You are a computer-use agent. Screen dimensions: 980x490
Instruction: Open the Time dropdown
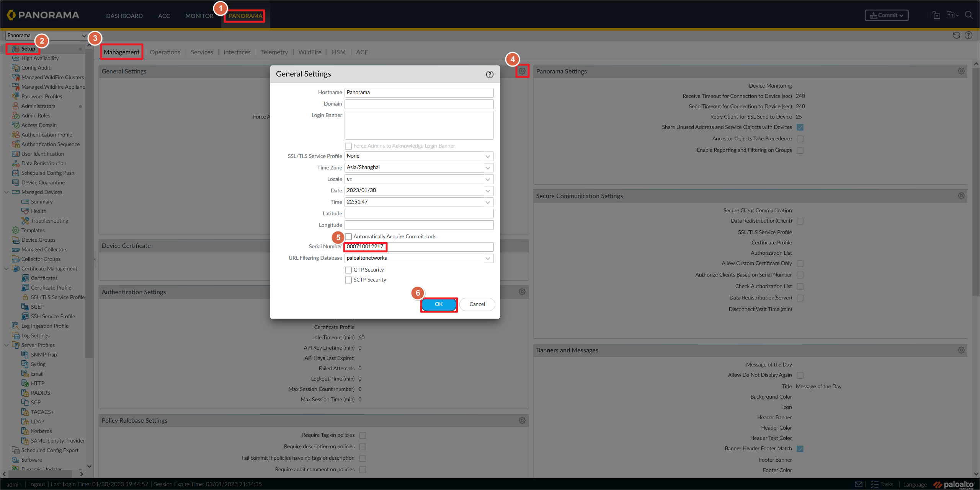pyautogui.click(x=488, y=202)
